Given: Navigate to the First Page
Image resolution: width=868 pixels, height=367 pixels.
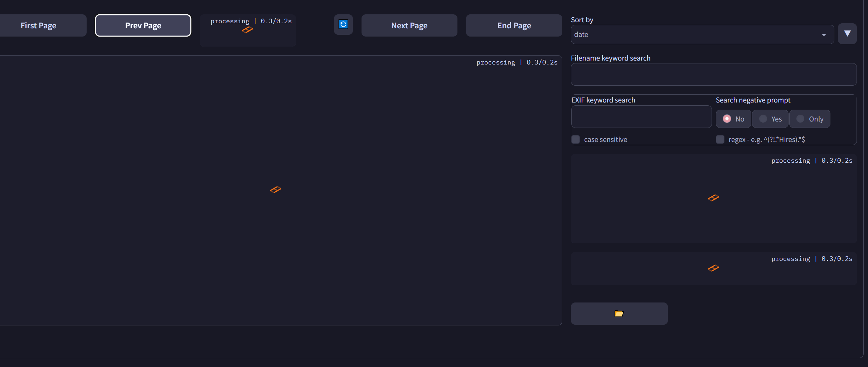Looking at the screenshot, I should click(x=38, y=25).
